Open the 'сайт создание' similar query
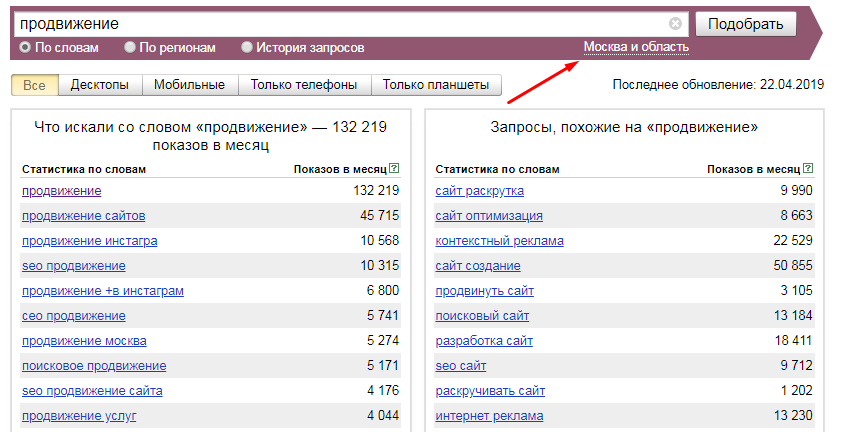Viewport: 842px width, 432px height. click(478, 266)
